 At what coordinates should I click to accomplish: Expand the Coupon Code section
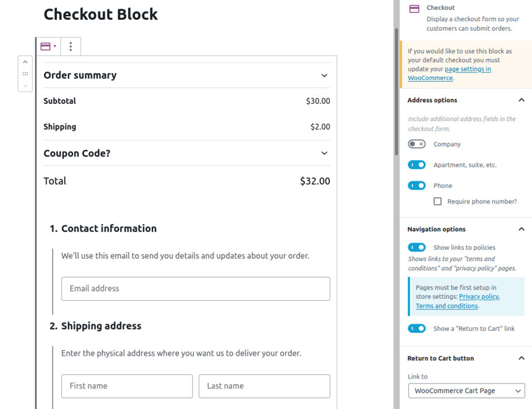pyautogui.click(x=324, y=153)
